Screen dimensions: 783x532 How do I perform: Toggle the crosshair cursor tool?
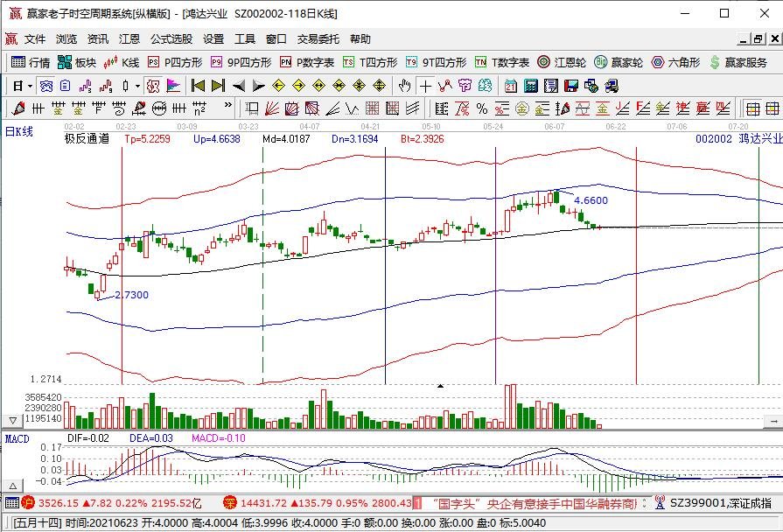coord(425,87)
